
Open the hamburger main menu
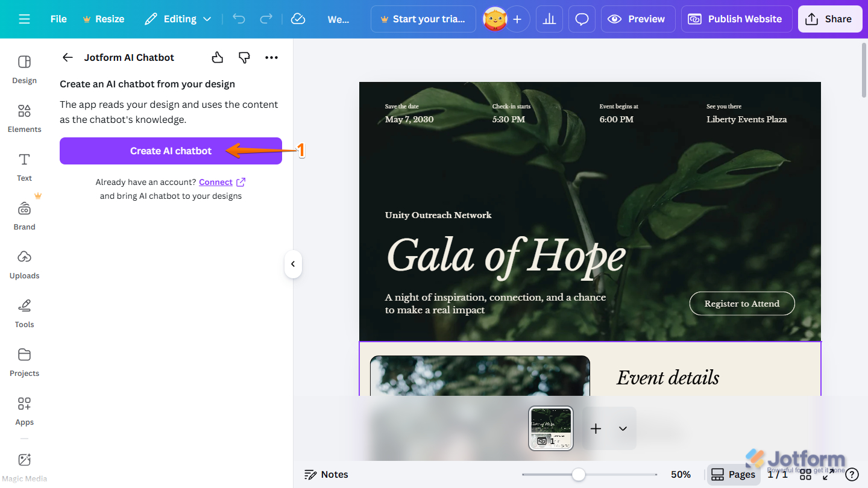tap(24, 19)
